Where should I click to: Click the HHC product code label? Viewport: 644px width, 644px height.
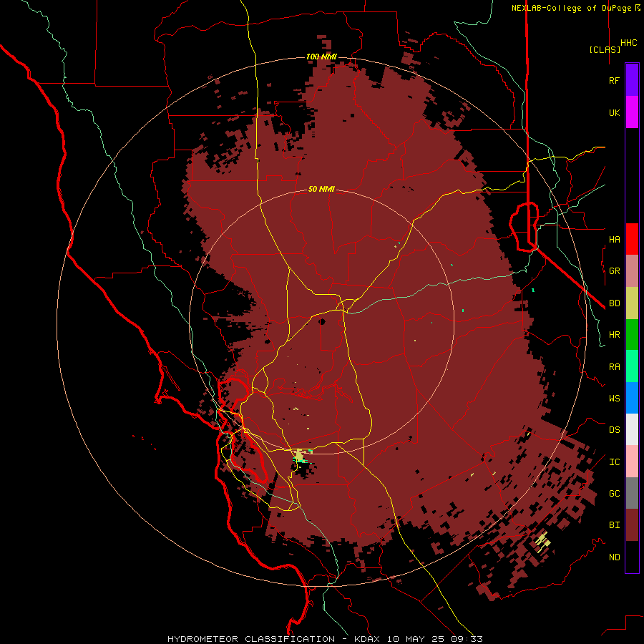click(x=629, y=43)
